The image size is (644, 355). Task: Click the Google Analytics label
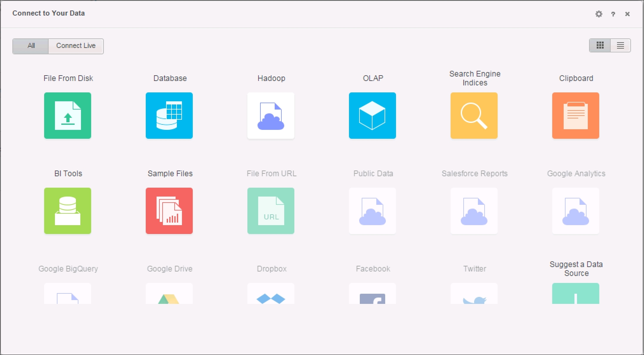tap(576, 174)
